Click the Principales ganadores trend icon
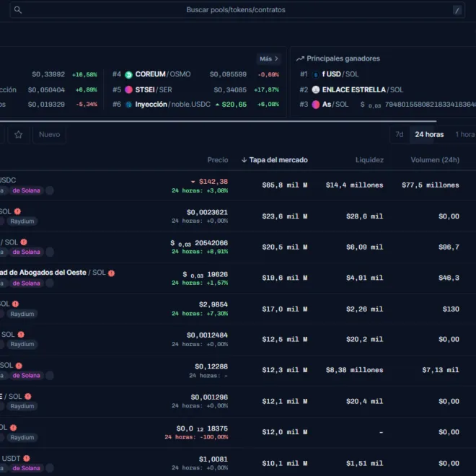 pos(300,58)
